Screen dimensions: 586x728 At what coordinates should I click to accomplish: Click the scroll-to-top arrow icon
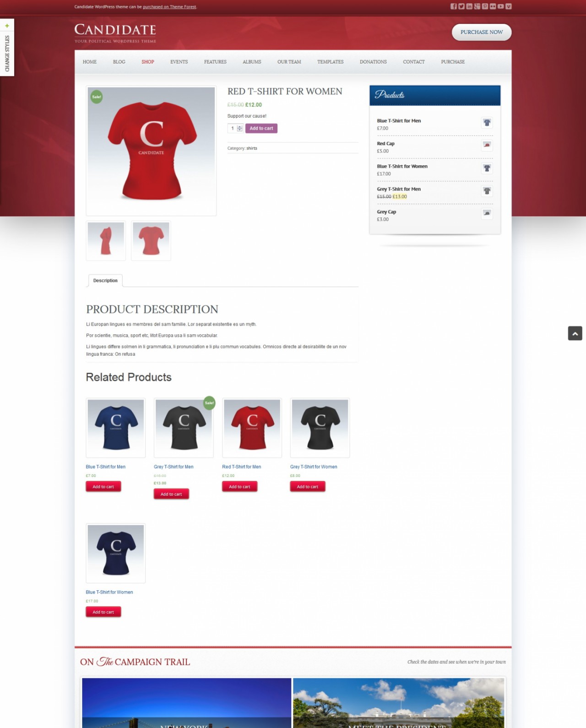[x=575, y=333]
